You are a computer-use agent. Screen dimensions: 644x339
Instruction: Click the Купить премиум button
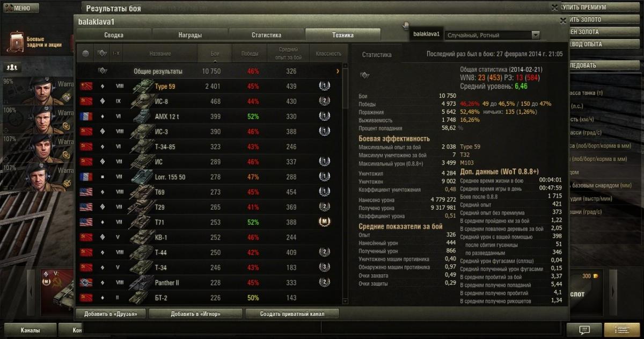tap(599, 8)
